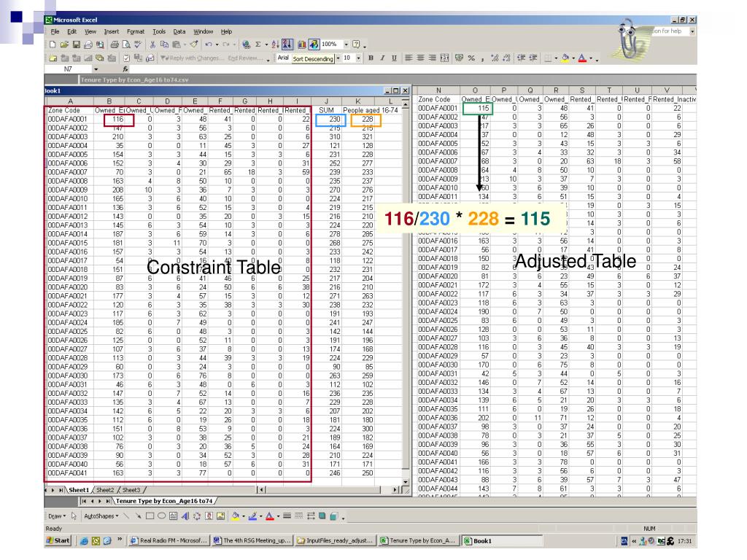This screenshot has height=560, width=747.
Task: Insert WordArt from the Drawing toolbar
Action: pyautogui.click(x=185, y=516)
